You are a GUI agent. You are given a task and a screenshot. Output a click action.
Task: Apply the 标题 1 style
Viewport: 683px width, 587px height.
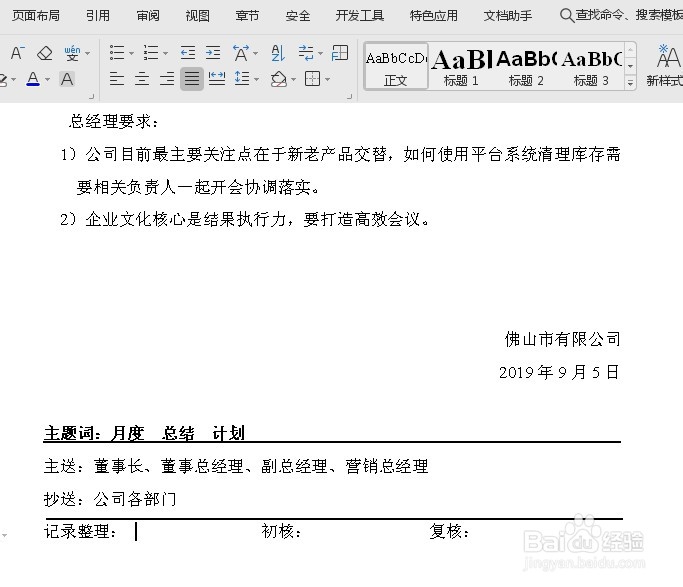click(x=461, y=66)
